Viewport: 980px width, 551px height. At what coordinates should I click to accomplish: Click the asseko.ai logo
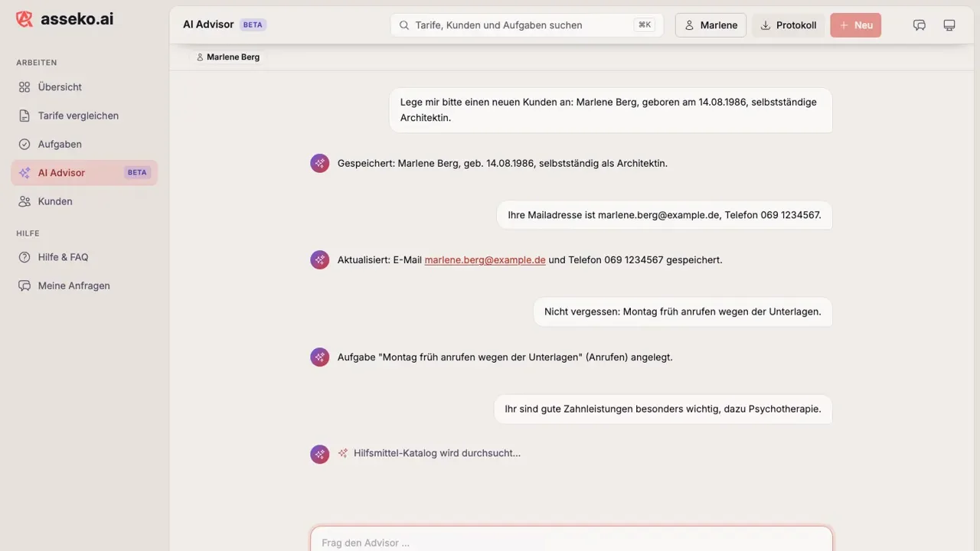(x=64, y=19)
